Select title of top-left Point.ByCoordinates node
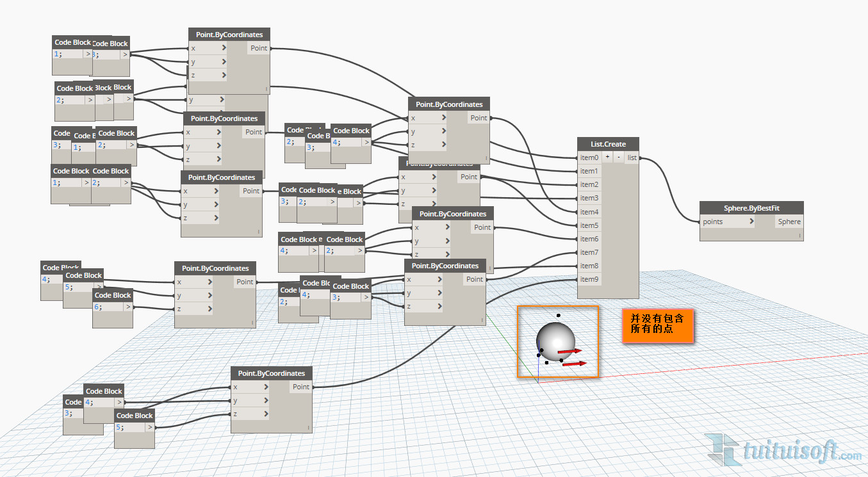This screenshot has height=477, width=868. tap(229, 35)
